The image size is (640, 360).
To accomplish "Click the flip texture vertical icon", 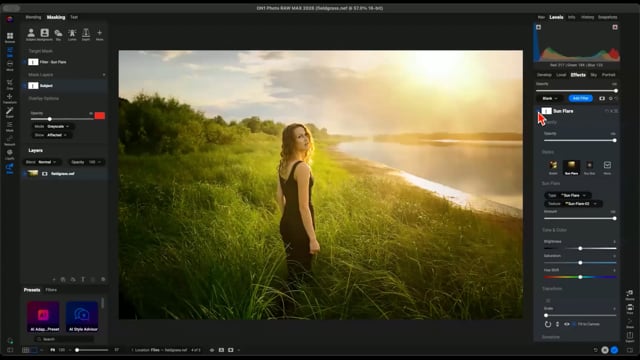I will pos(557,324).
